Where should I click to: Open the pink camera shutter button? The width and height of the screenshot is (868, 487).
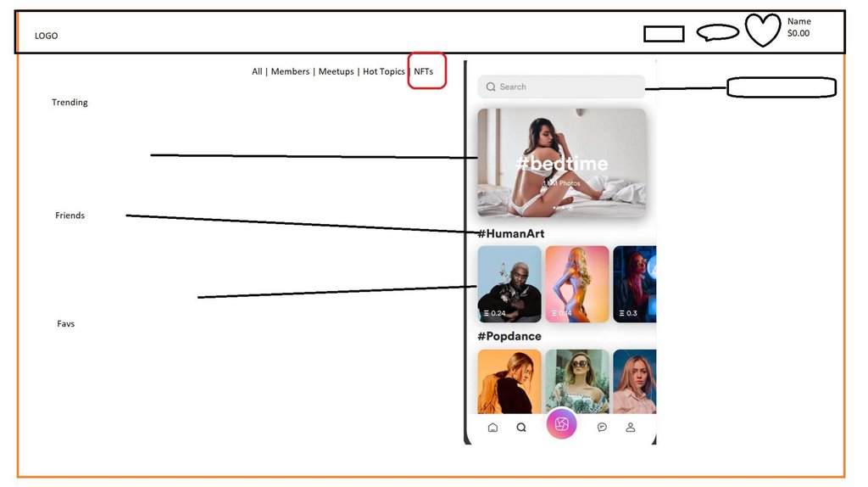[561, 424]
